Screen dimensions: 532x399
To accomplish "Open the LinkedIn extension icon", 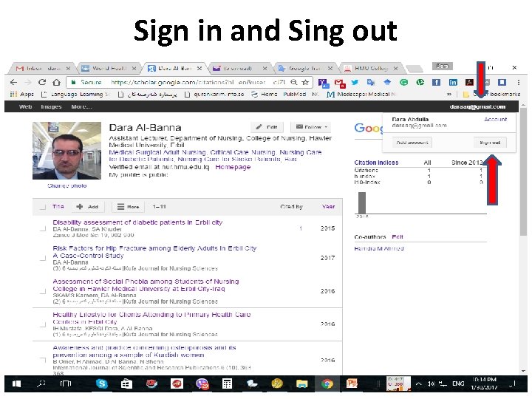I will 453,82.
